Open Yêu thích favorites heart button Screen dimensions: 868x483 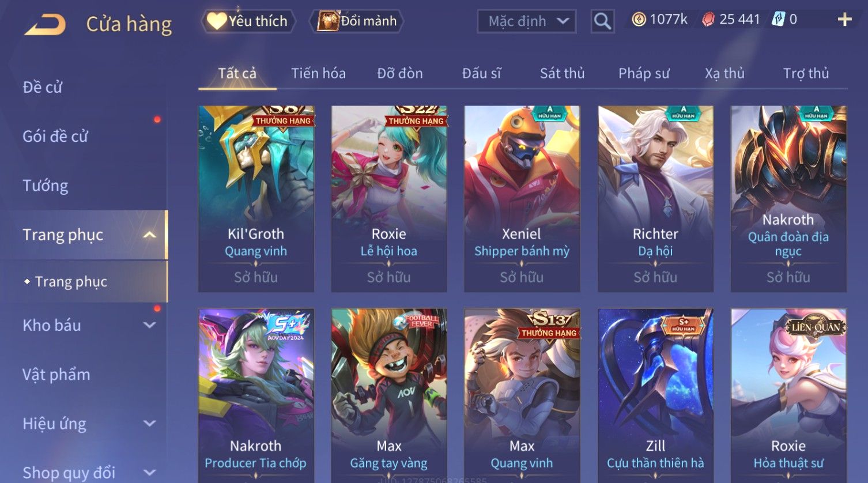(248, 21)
